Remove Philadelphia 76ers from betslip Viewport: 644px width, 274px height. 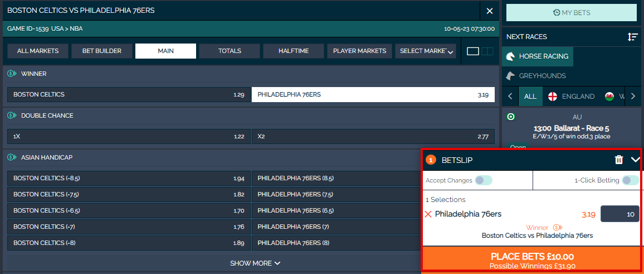(428, 214)
